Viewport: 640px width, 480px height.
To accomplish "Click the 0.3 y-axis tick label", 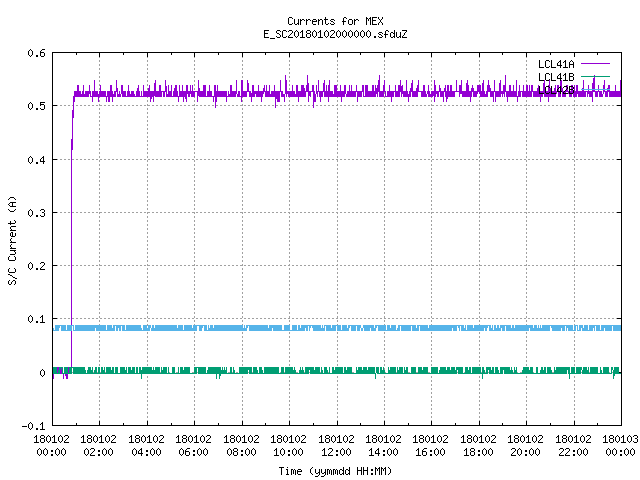I will (x=37, y=213).
